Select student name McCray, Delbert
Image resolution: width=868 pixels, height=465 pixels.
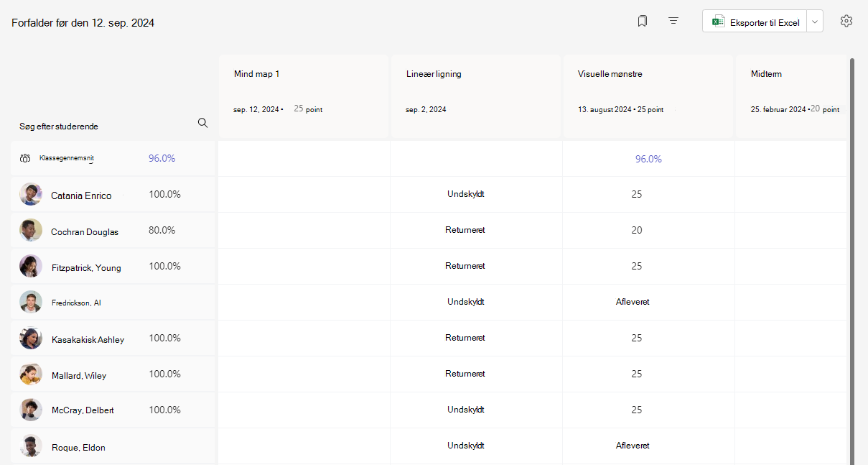83,410
